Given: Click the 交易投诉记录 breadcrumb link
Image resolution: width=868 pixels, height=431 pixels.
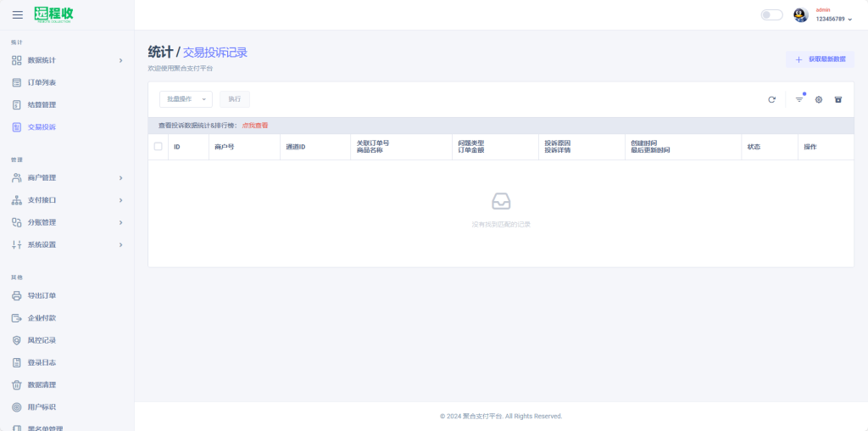Looking at the screenshot, I should point(215,53).
